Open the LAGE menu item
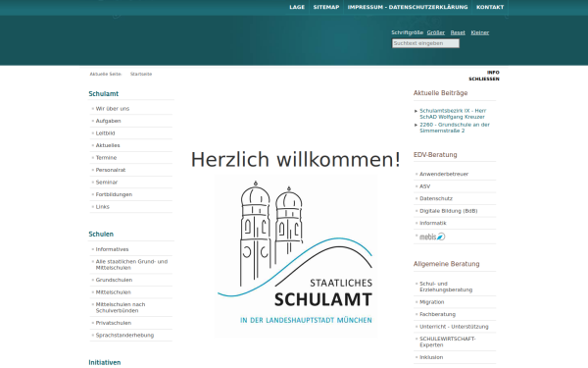588x368 pixels. click(297, 7)
